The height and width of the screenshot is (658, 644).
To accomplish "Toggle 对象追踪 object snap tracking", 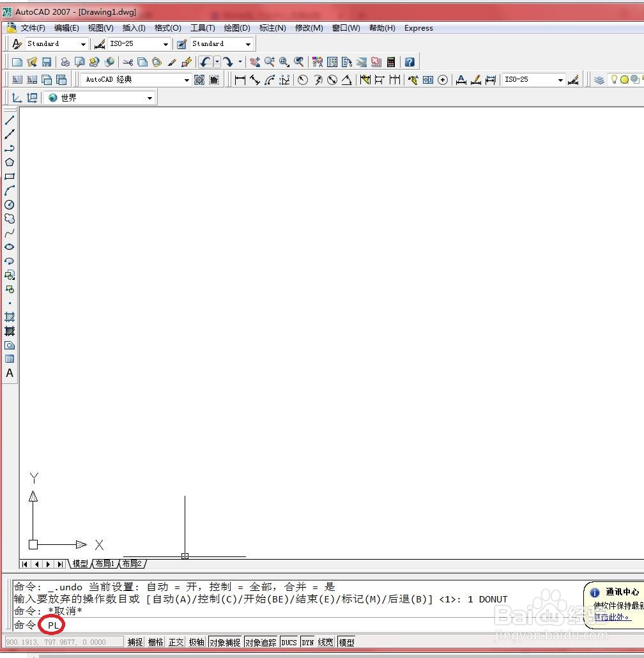I will pyautogui.click(x=261, y=642).
